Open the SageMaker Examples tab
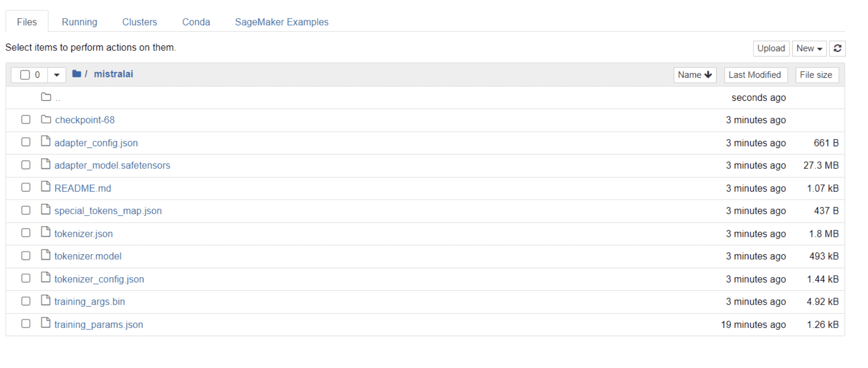 (x=282, y=22)
